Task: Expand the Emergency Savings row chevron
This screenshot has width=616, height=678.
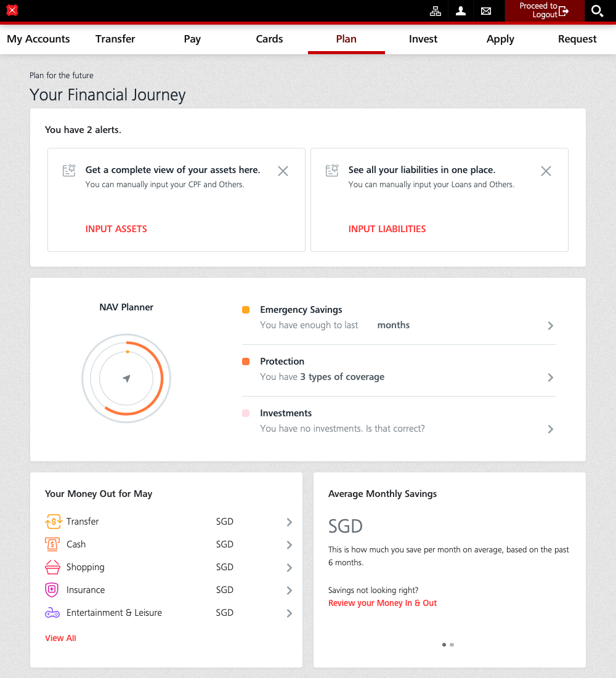Action: tap(551, 326)
